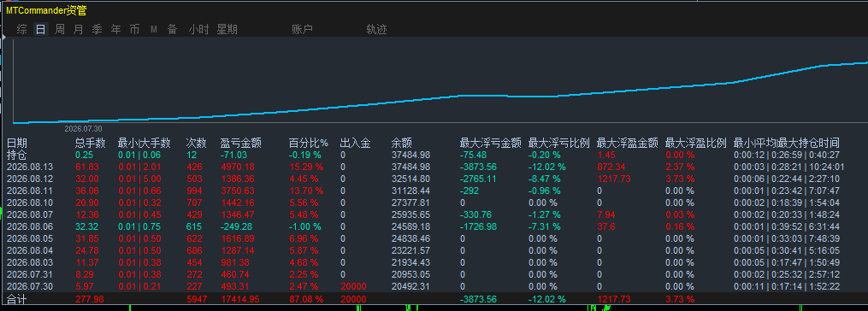Switch to the 综 summary tab
Viewport: 868px width, 311px height.
pyautogui.click(x=22, y=29)
